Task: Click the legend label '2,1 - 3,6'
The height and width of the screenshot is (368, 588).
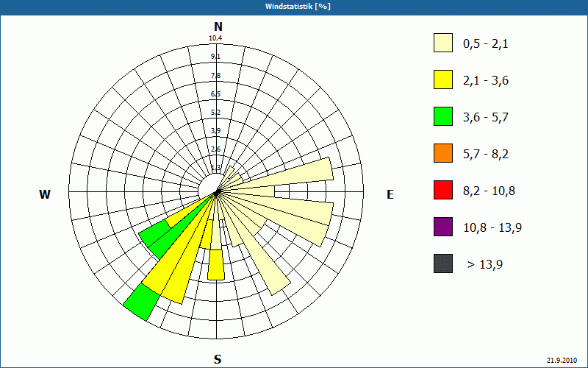Action: [486, 81]
